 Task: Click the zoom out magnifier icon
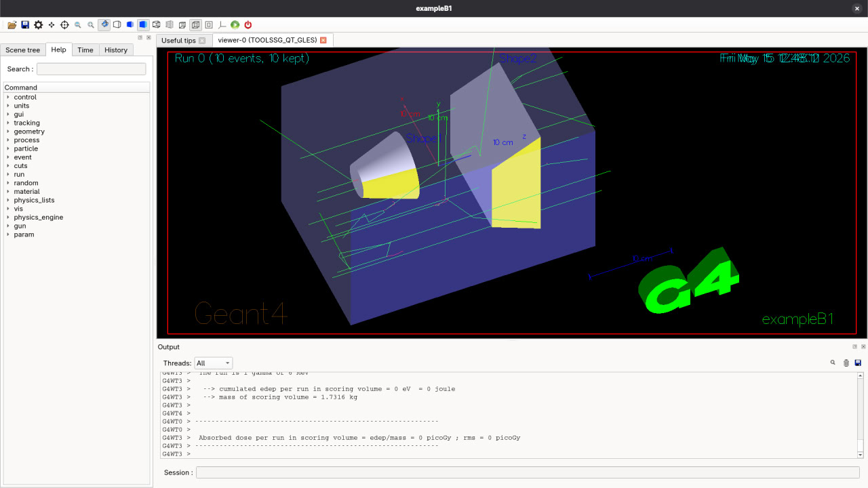click(x=78, y=25)
